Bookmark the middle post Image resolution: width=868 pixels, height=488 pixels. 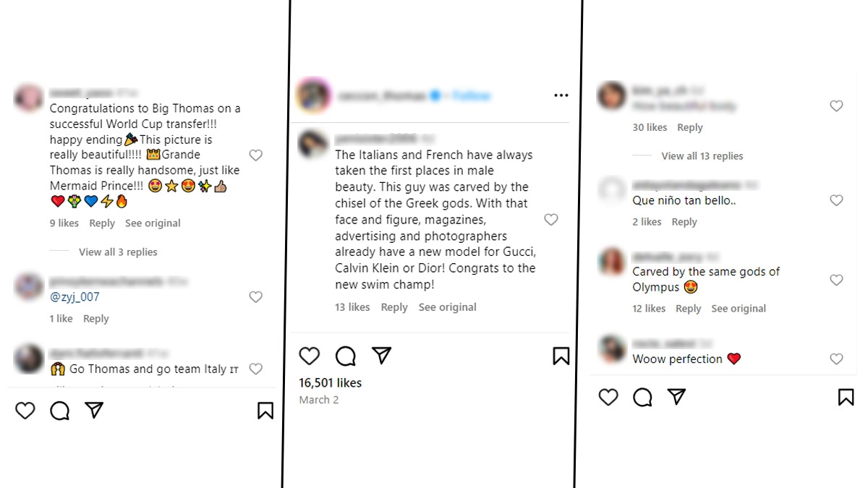point(561,356)
